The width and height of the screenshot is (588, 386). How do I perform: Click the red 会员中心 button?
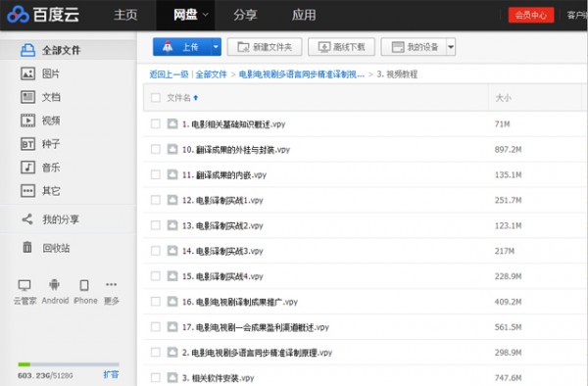(x=531, y=15)
